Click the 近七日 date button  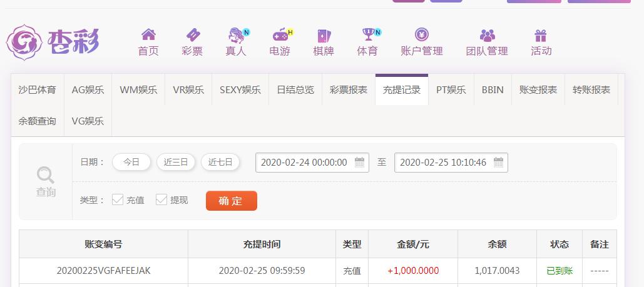point(220,162)
